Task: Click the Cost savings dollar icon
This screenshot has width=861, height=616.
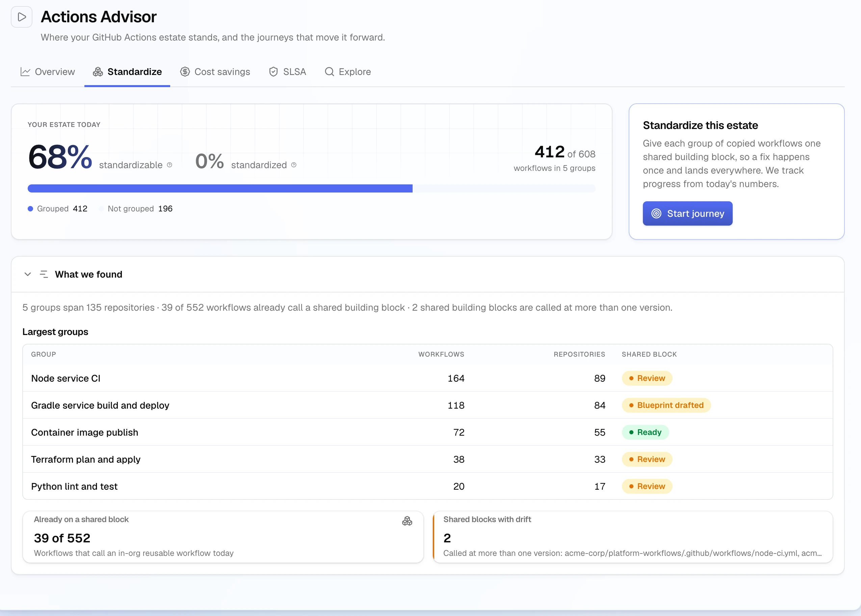Action: click(x=185, y=72)
